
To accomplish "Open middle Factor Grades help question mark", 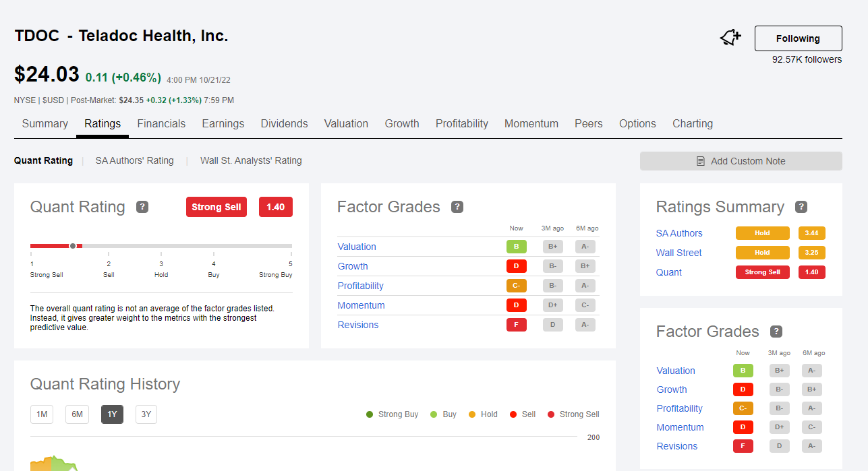I will tap(457, 207).
